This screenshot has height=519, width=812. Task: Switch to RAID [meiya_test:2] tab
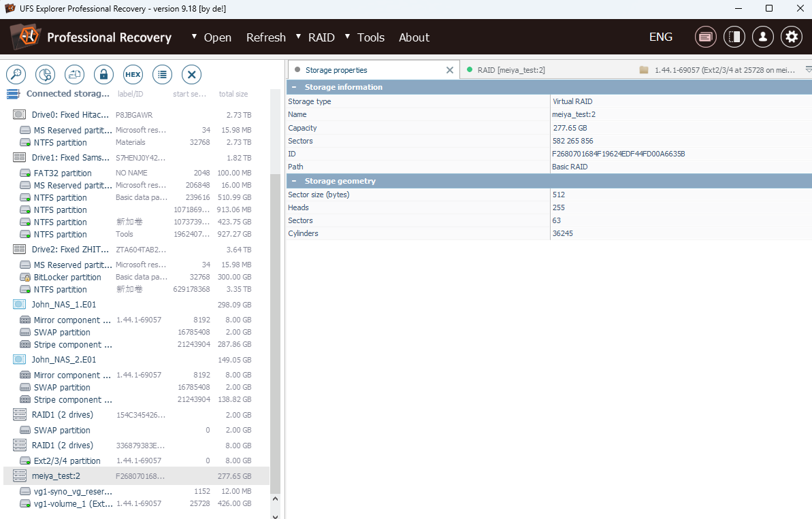click(x=510, y=70)
